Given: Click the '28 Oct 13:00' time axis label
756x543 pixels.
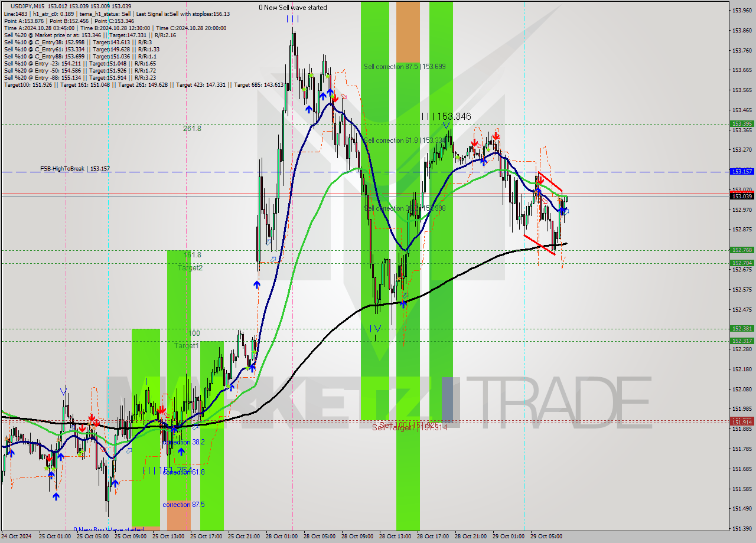Looking at the screenshot, I should (395, 537).
